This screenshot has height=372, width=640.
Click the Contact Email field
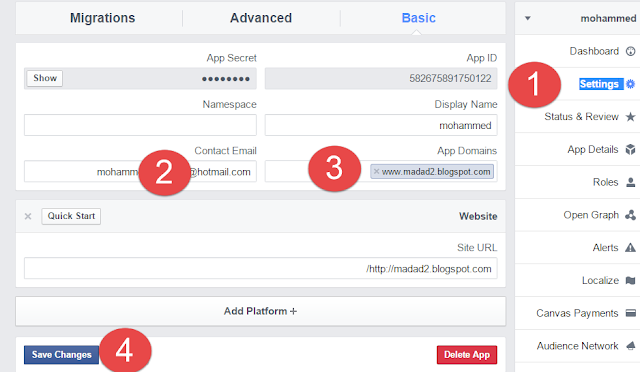point(140,172)
